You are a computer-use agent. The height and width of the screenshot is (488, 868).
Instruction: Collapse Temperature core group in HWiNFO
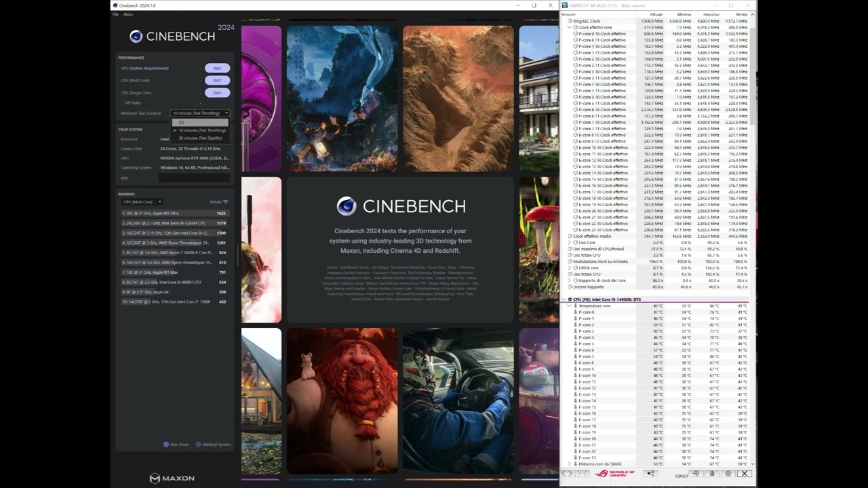click(x=570, y=306)
